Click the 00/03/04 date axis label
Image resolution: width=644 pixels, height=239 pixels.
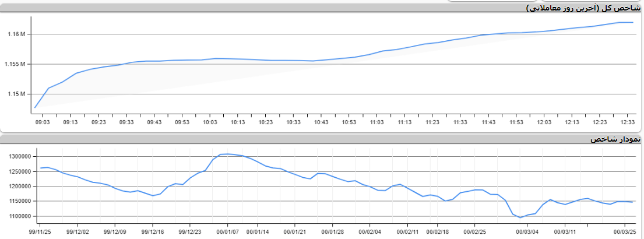point(528,231)
